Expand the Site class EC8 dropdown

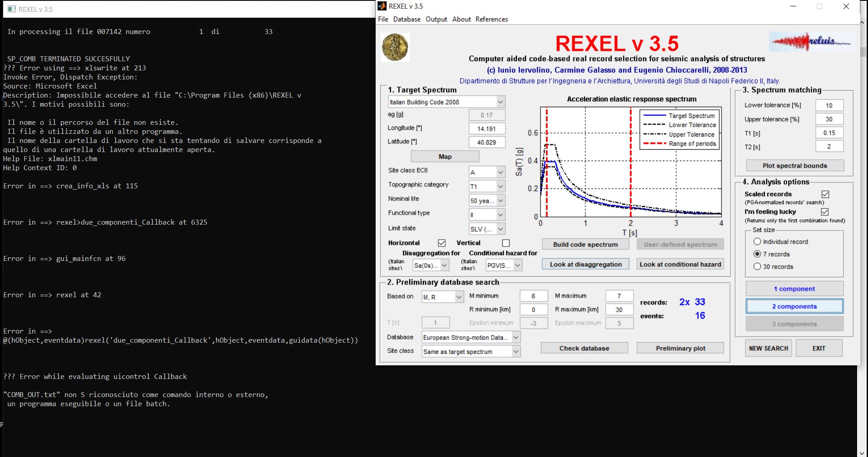click(487, 172)
